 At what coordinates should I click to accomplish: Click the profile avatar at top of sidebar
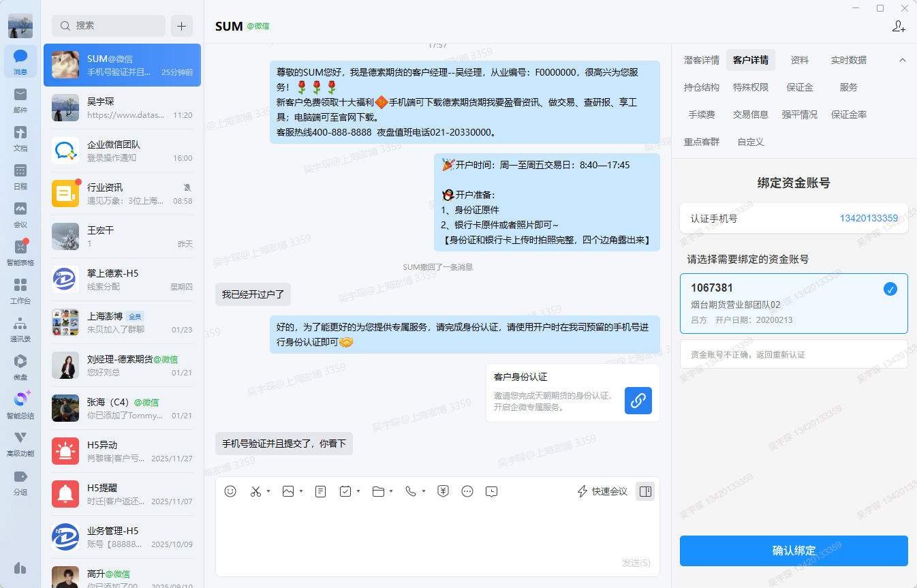(20, 26)
